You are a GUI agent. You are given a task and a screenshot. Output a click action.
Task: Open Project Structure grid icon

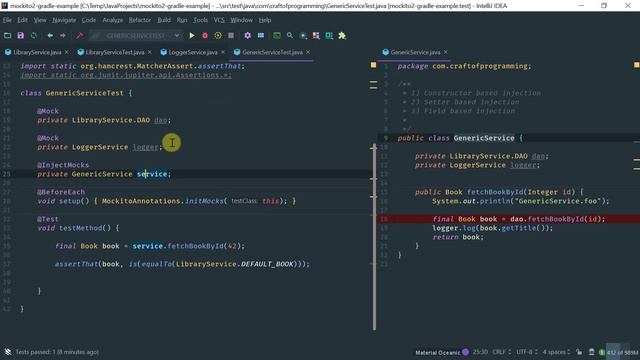[x=261, y=36]
